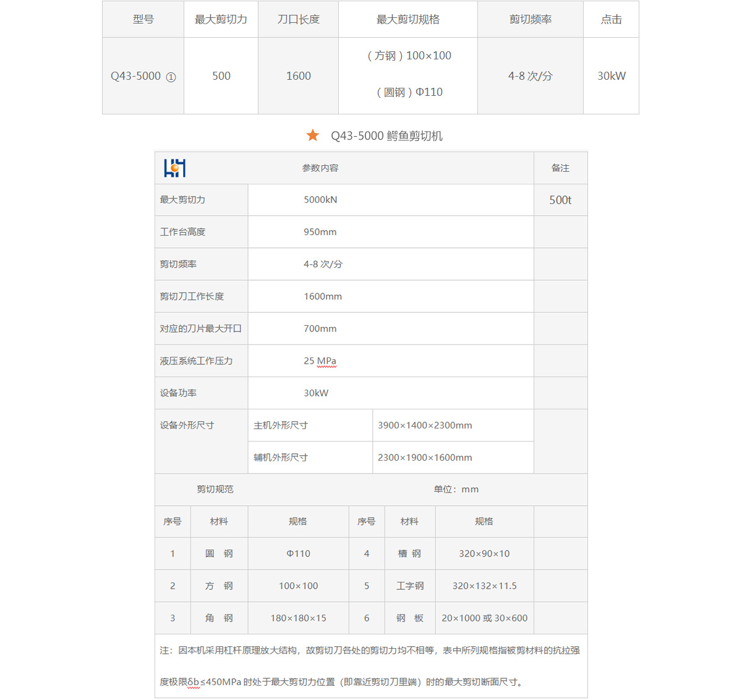Select the (方钢) 100×100 specification text
Screen dimensions: 742x700
click(409, 56)
